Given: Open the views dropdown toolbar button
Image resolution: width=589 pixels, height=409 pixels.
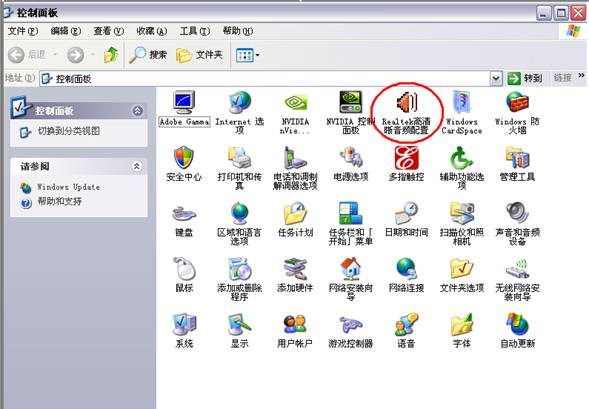Looking at the screenshot, I should [x=248, y=56].
